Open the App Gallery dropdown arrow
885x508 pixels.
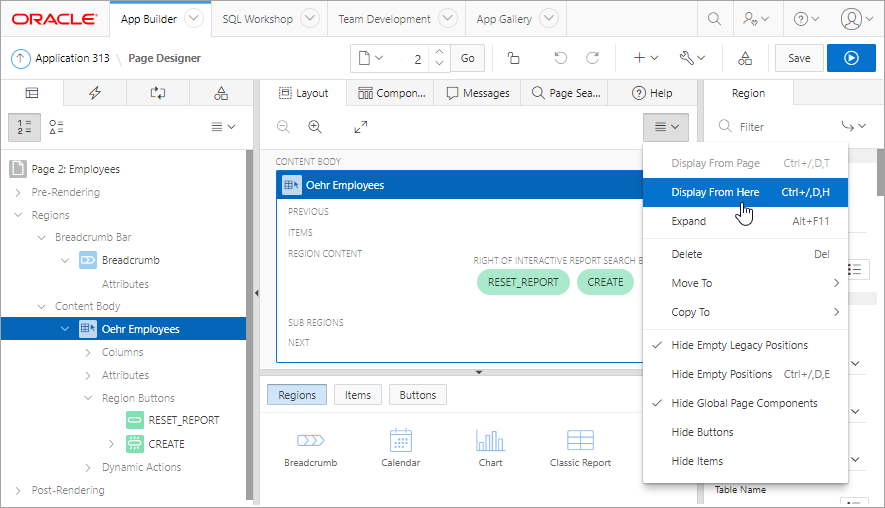click(x=549, y=18)
